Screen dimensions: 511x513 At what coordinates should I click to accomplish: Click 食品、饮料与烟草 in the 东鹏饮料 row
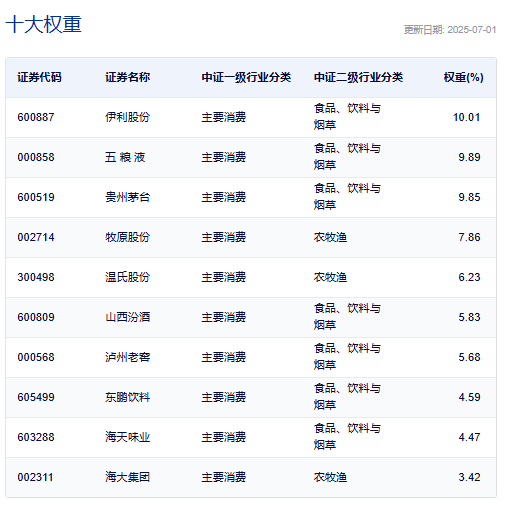347,397
